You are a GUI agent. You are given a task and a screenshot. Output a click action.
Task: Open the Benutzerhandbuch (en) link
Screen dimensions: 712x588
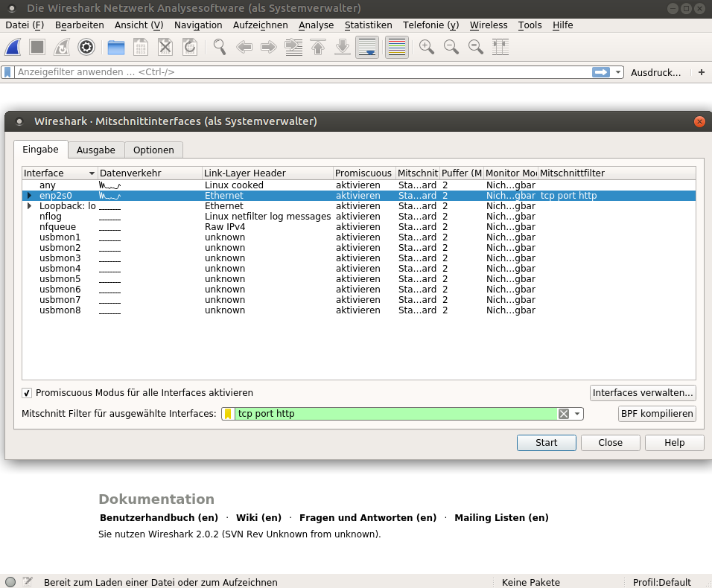pos(159,517)
